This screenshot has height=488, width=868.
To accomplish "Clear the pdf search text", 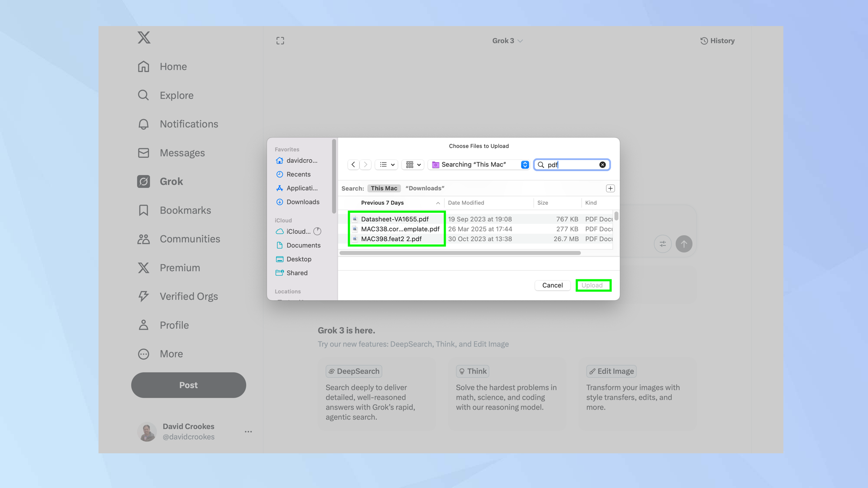I will coord(602,165).
